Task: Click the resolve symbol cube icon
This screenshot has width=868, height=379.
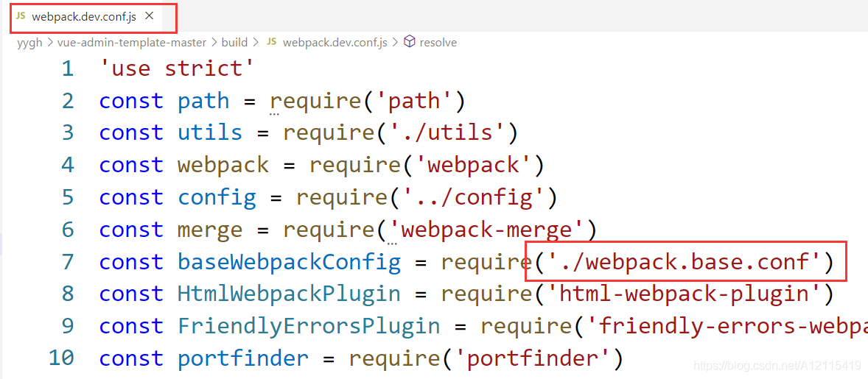Action: tap(410, 42)
